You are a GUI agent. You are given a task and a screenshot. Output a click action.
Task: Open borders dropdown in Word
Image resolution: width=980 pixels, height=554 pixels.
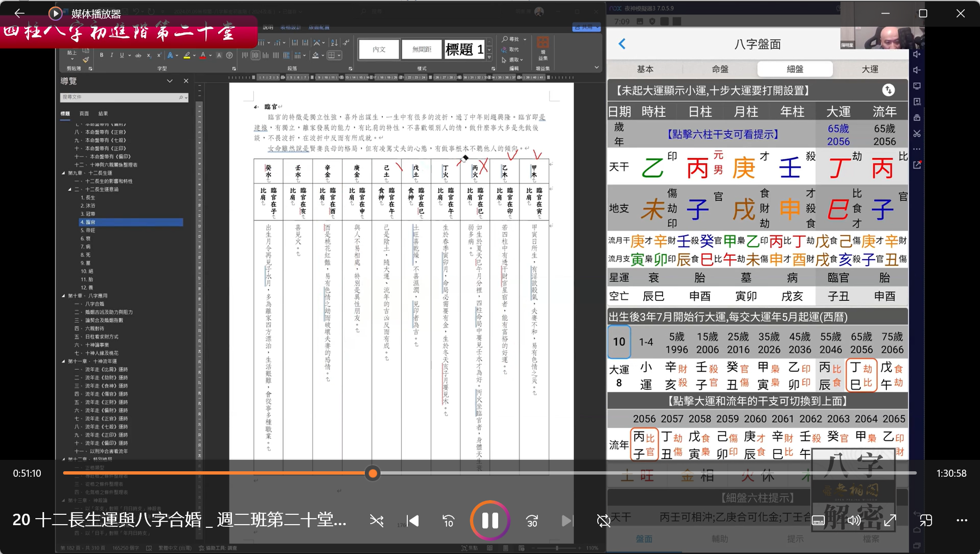339,55
